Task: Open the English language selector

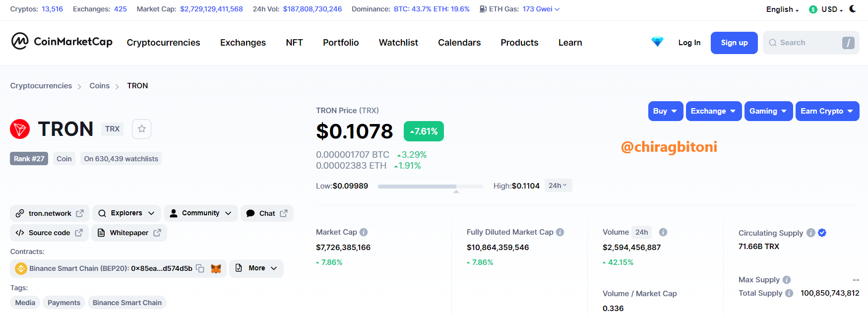Action: click(782, 9)
